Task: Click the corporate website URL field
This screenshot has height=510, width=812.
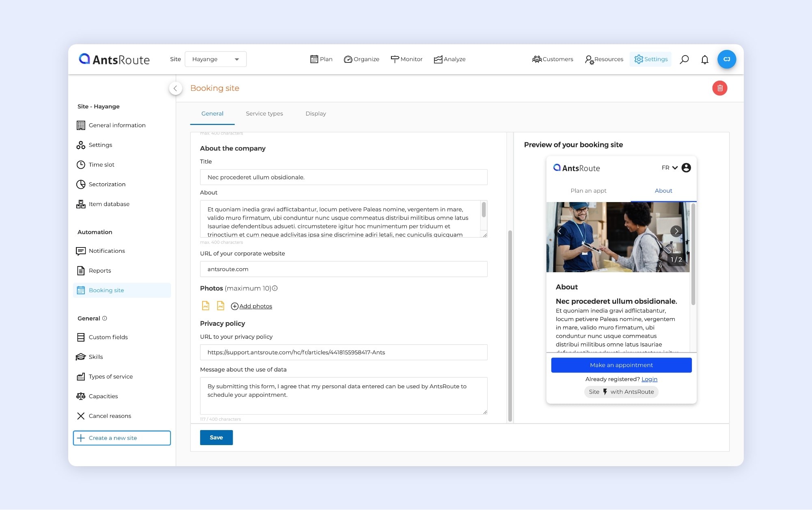Action: click(x=343, y=269)
